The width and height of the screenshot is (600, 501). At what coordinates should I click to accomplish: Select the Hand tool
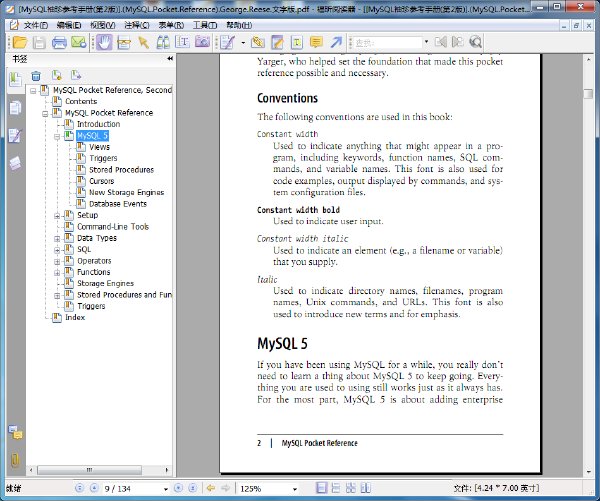pos(104,42)
